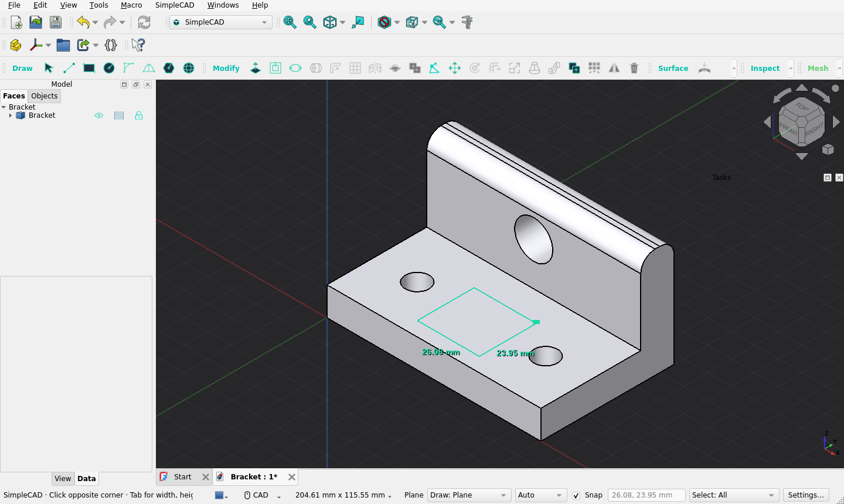Switch to the View property tab

pos(63,479)
